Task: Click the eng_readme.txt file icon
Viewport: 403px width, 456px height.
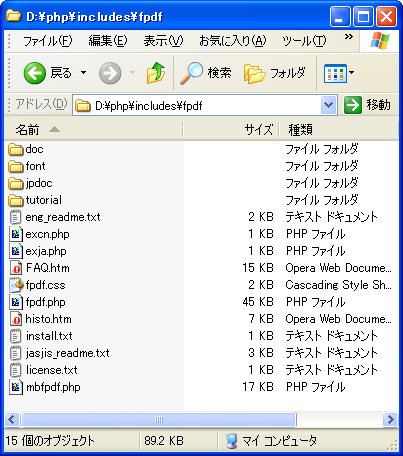Action: (16, 217)
